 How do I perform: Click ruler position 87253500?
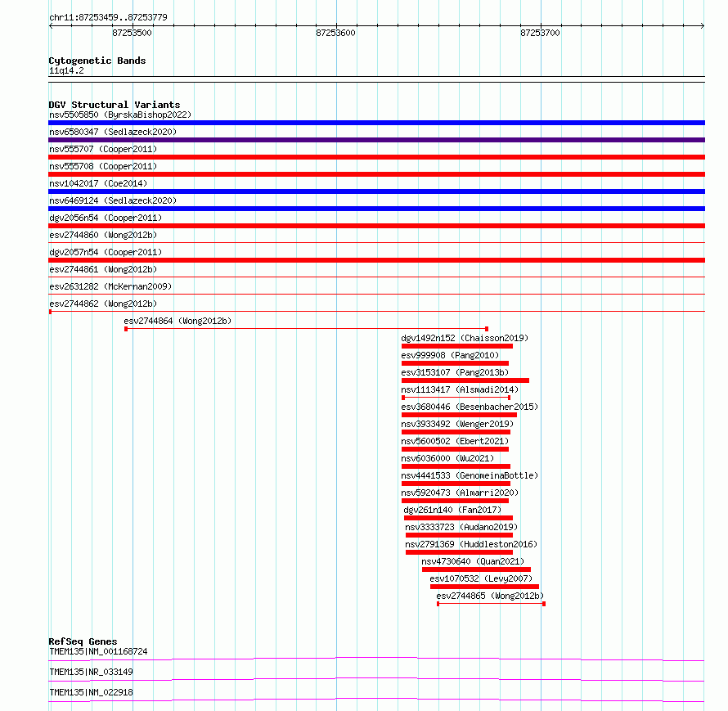pyautogui.click(x=132, y=33)
